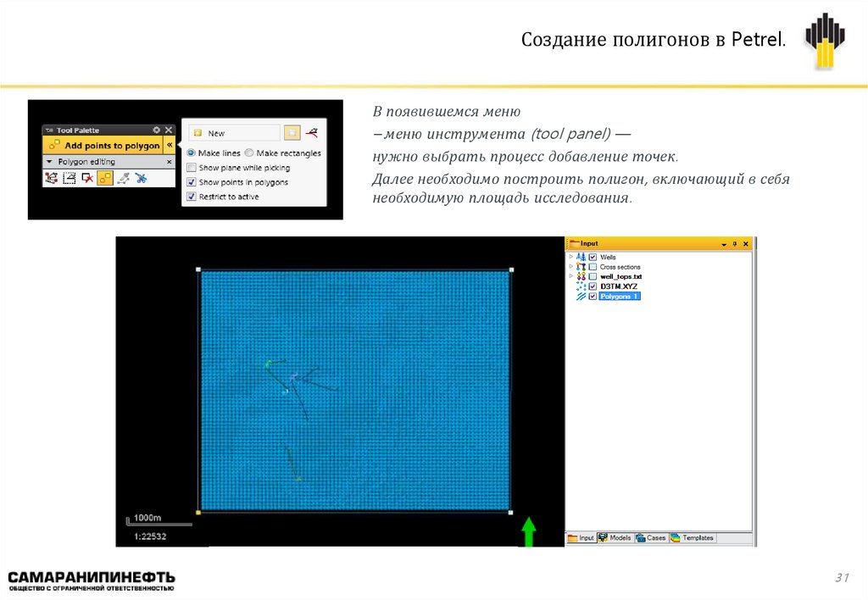Screen dimensions: 868x600
Task: Switch to the Input tab
Action: click(x=581, y=537)
